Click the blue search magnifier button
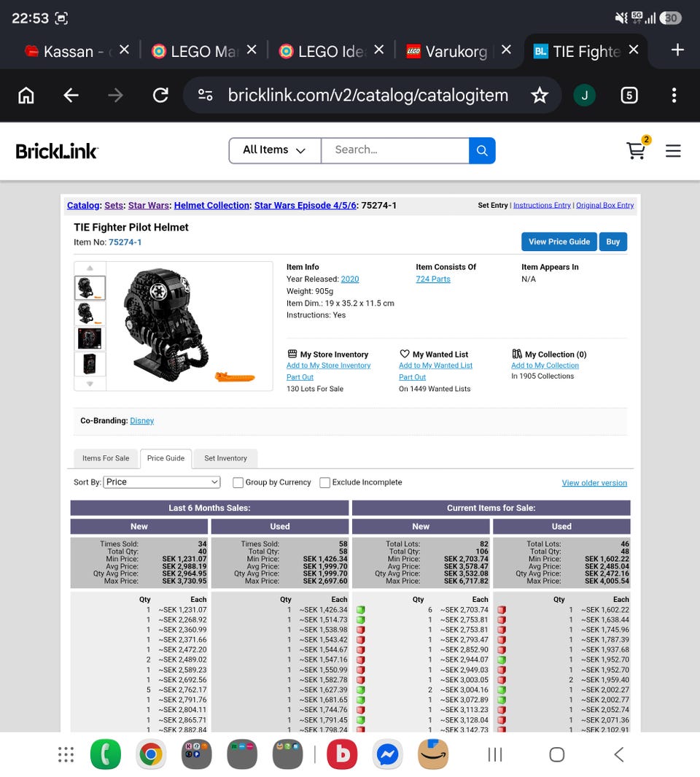Image resolution: width=700 pixels, height=777 pixels. tap(482, 150)
